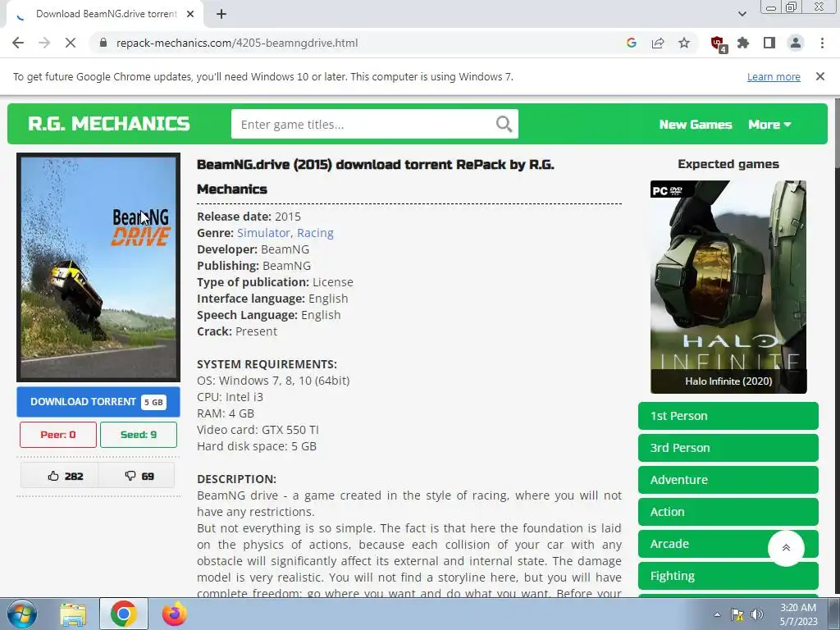Viewport: 840px width, 630px height.
Task: Open the Chrome profile avatar
Action: [796, 43]
